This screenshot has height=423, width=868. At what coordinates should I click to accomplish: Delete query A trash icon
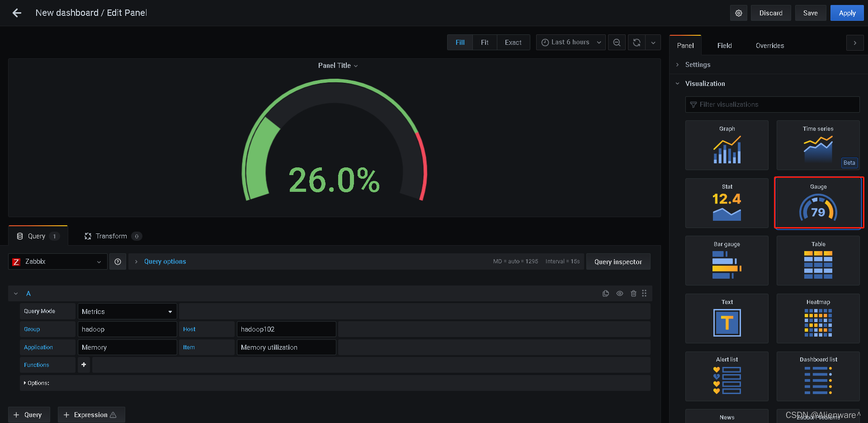click(633, 294)
